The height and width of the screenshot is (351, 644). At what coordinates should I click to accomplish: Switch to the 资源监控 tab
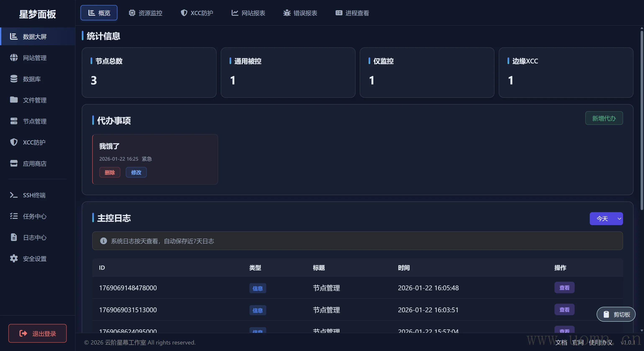coord(145,13)
